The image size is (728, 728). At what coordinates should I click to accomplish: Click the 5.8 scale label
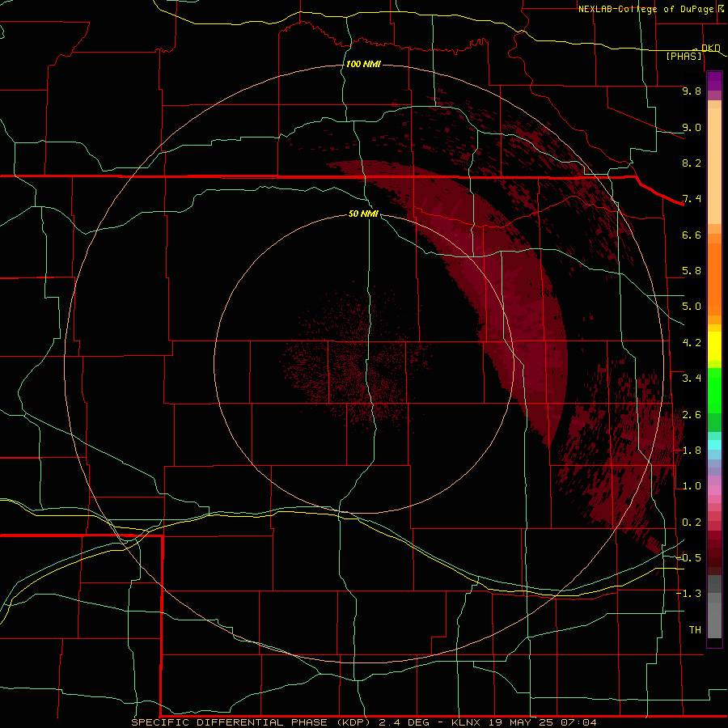point(692,271)
